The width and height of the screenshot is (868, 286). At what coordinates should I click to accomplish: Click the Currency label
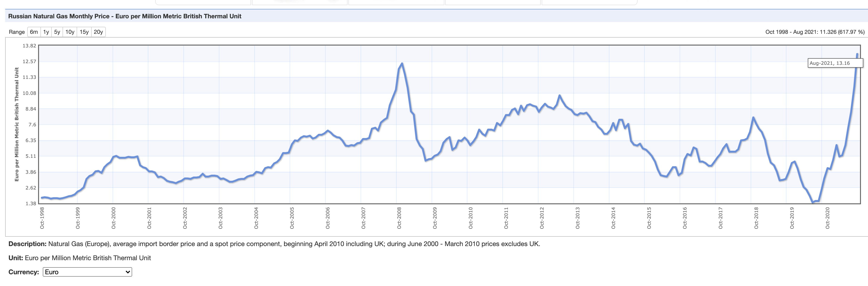click(24, 272)
